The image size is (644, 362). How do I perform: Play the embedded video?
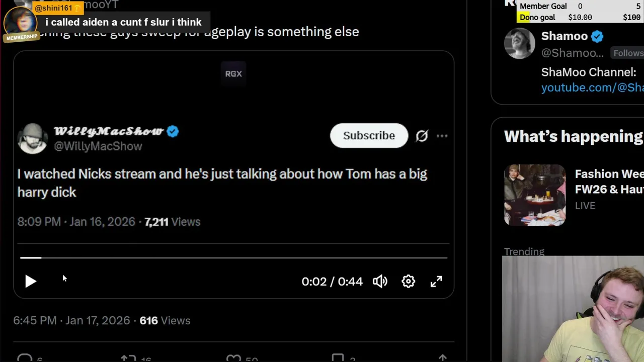(30, 282)
